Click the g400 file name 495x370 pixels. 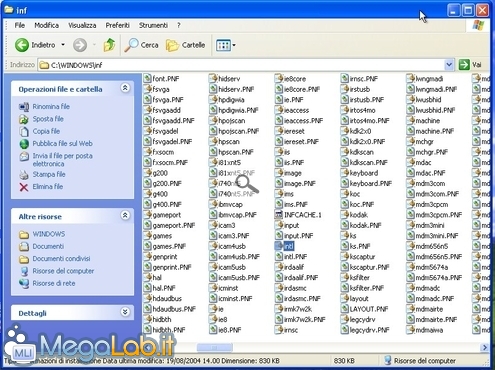(x=160, y=194)
